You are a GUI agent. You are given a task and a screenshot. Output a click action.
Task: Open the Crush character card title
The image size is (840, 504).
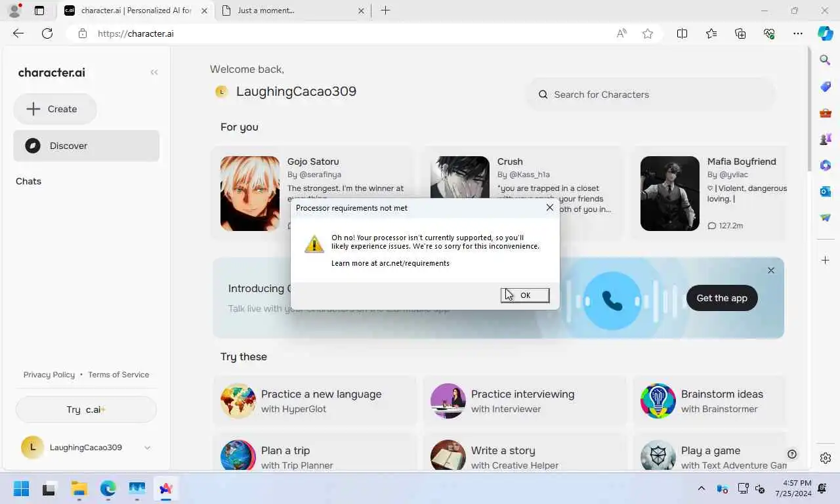coord(510,161)
